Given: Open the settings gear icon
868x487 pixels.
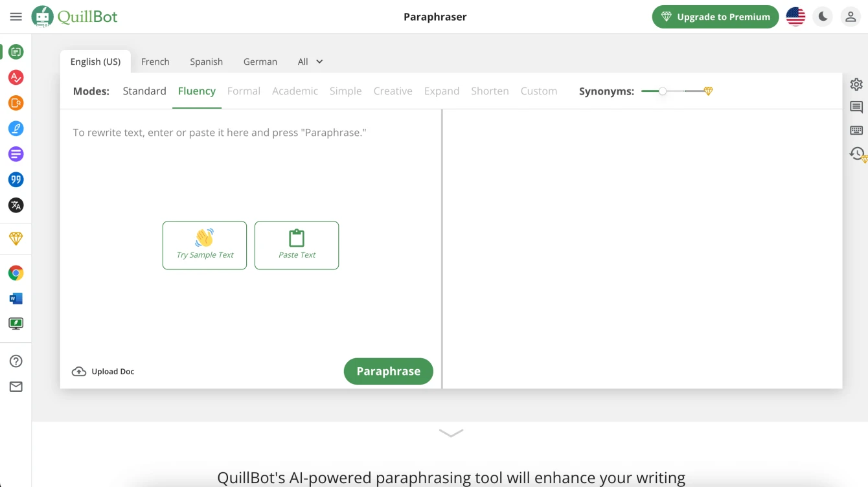Looking at the screenshot, I should 856,84.
